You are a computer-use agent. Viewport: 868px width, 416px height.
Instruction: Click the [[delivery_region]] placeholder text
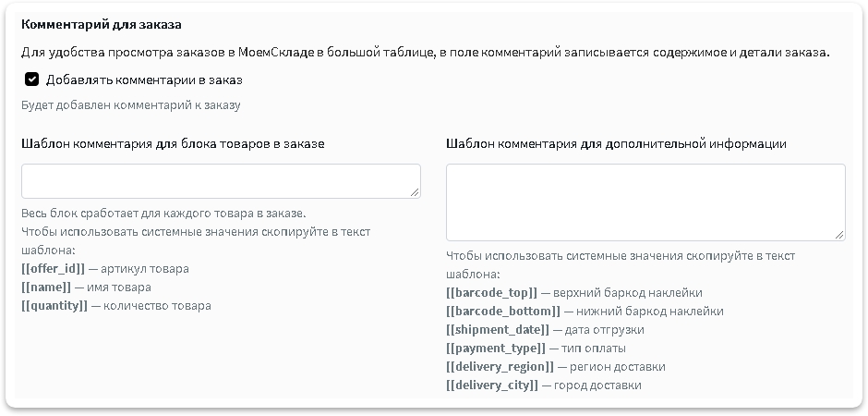pos(500,367)
